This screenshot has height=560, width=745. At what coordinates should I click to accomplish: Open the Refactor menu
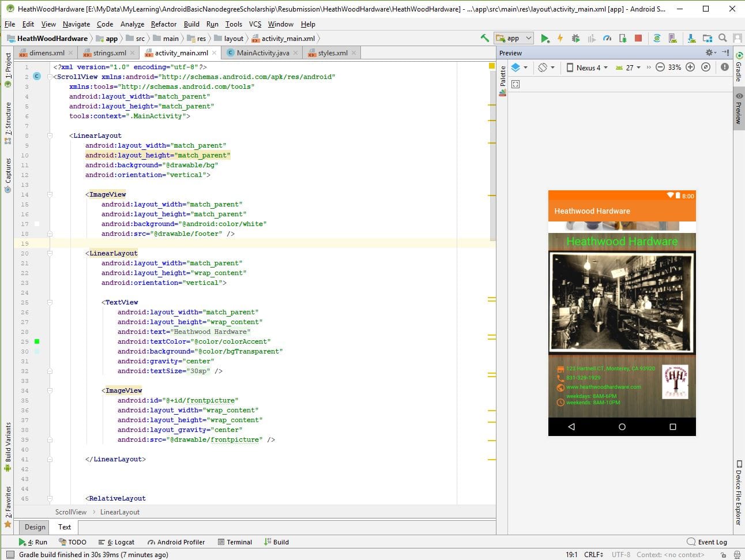tap(164, 24)
